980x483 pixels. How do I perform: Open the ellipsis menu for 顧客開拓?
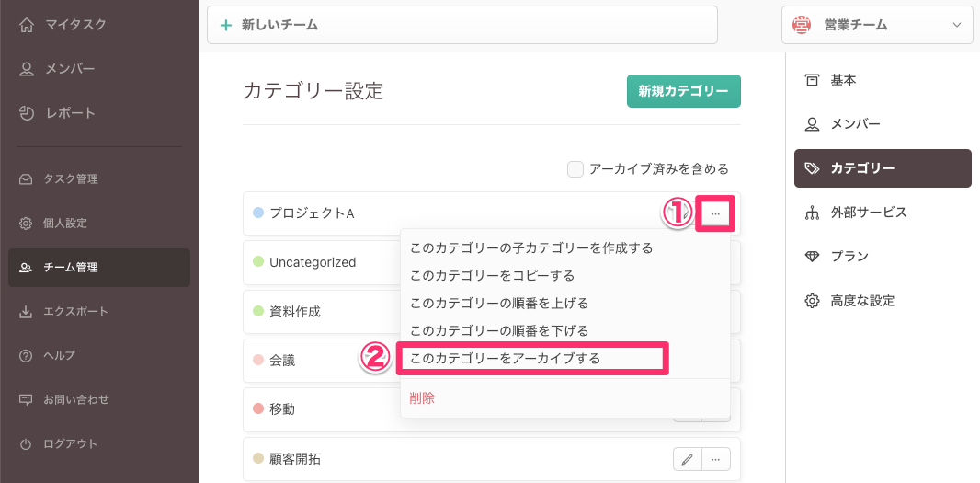click(716, 458)
